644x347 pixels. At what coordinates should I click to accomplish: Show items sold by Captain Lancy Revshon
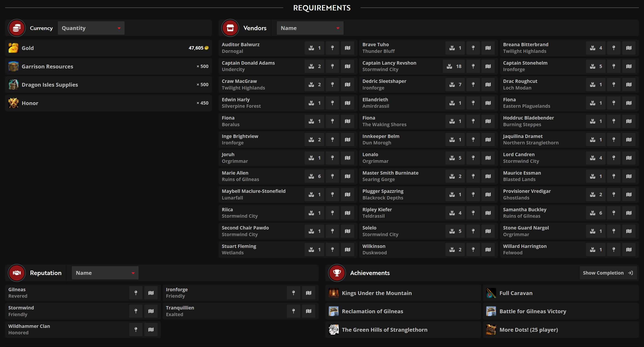pyautogui.click(x=453, y=66)
